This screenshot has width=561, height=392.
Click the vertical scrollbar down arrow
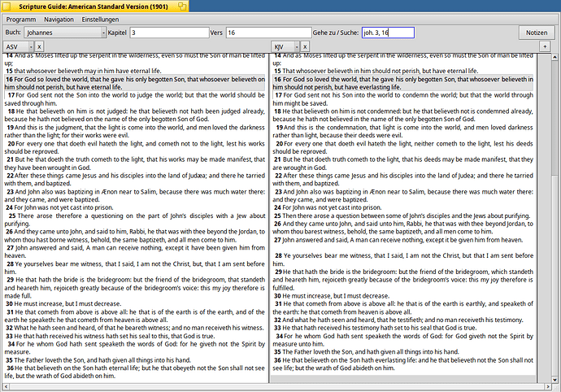coord(554,380)
